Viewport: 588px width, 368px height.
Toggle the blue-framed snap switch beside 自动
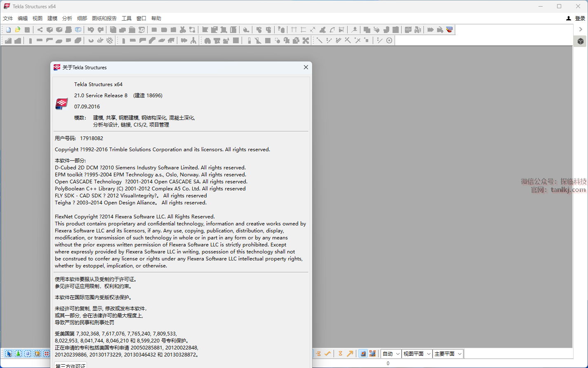(363, 354)
